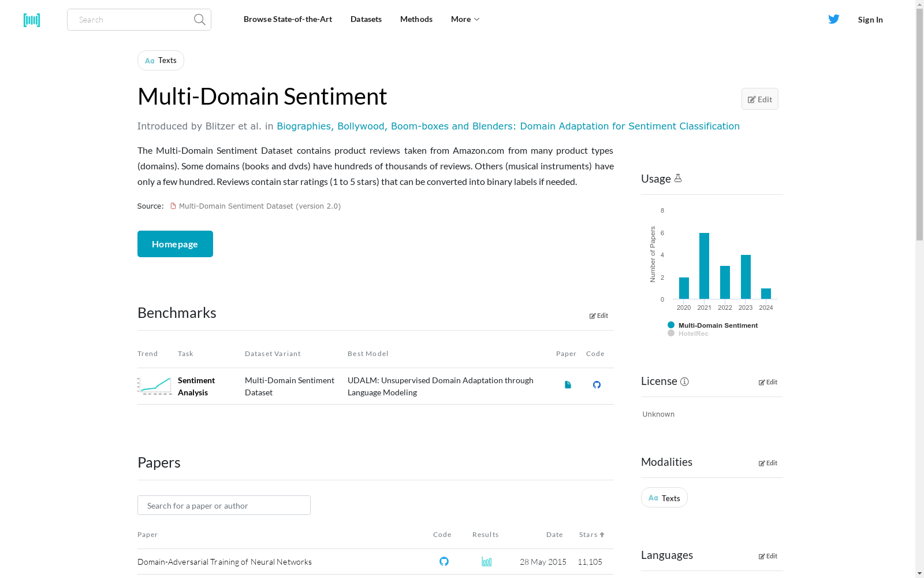
Task: Click the info icon beside License
Action: pos(685,381)
